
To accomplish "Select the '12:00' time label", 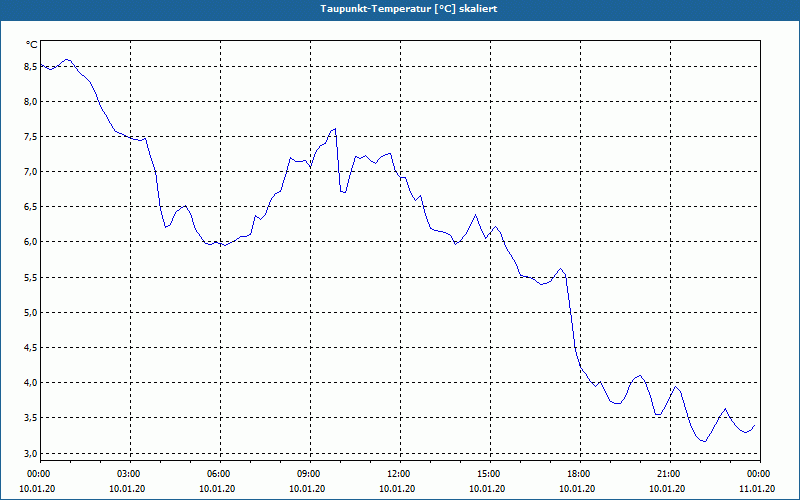I will (397, 474).
